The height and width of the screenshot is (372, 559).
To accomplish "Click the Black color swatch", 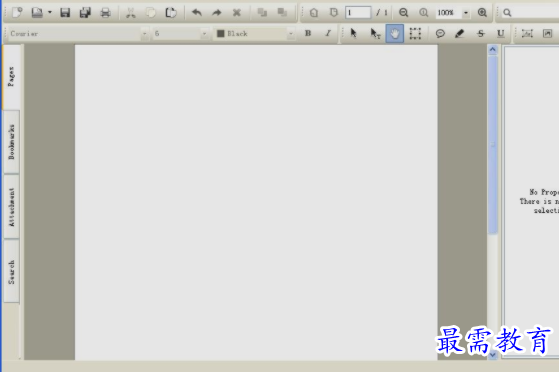I will [221, 34].
